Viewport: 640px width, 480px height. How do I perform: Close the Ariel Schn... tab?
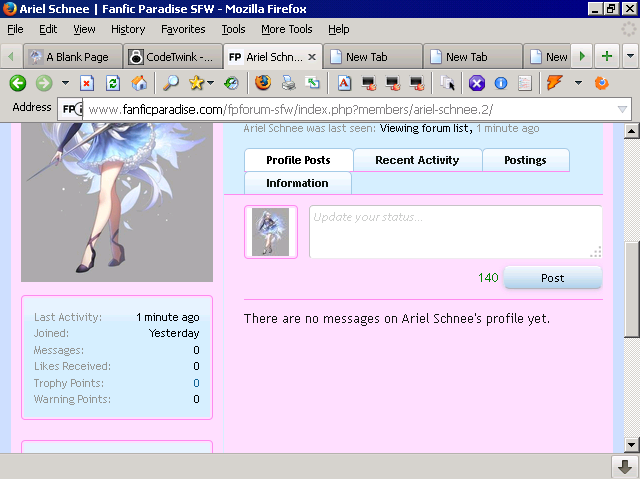click(x=312, y=57)
